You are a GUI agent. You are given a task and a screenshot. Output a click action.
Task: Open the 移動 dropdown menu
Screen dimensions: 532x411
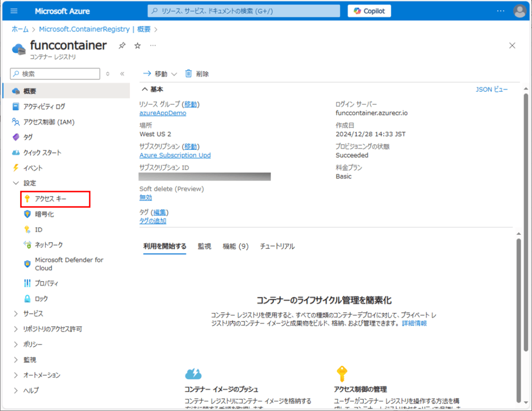click(x=159, y=73)
